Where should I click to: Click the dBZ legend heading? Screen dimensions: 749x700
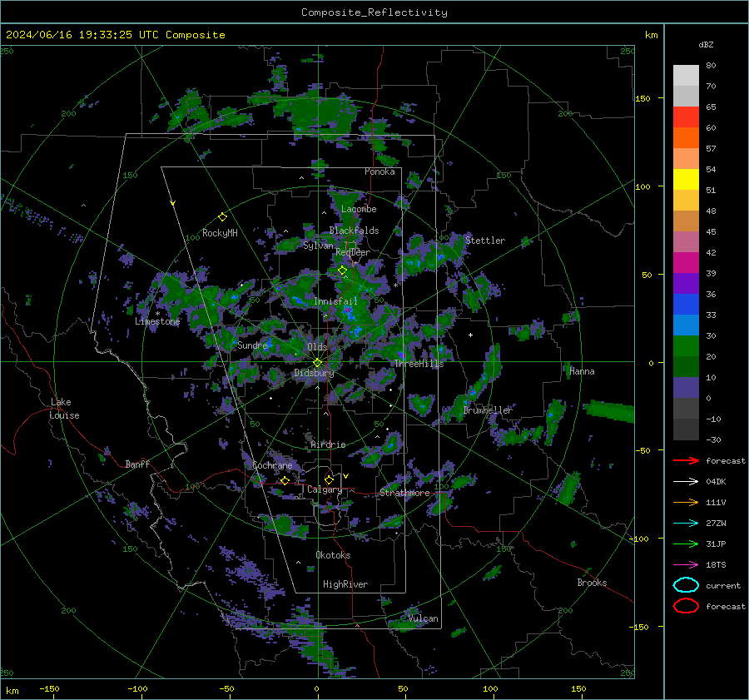coord(706,44)
